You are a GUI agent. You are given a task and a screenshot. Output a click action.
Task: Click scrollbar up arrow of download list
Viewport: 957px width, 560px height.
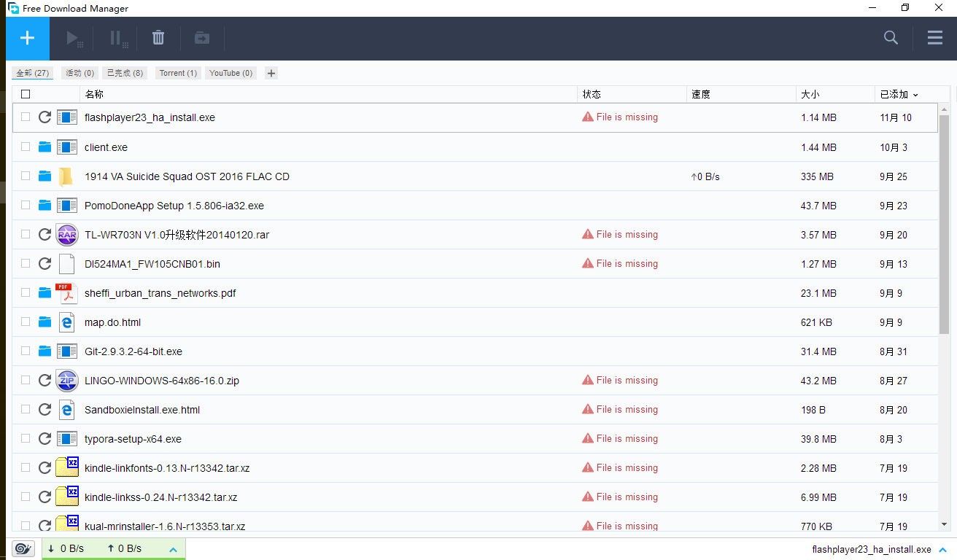pos(944,110)
